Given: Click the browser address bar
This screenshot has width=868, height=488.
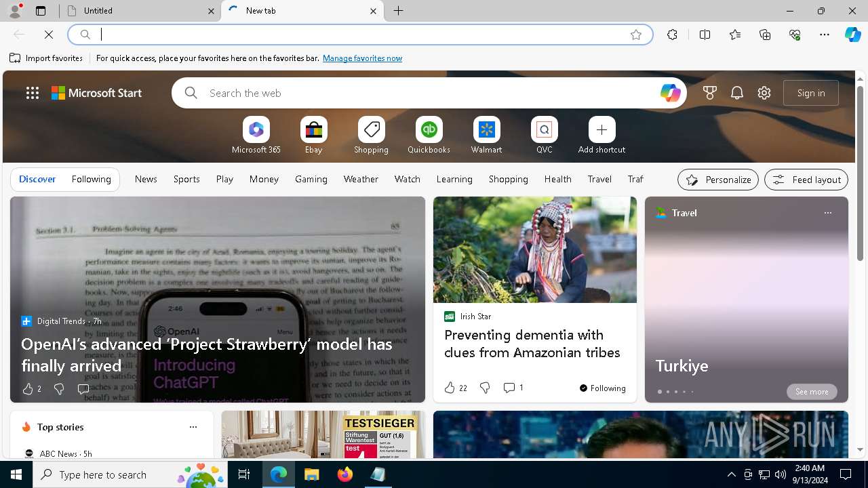Looking at the screenshot, I should (359, 35).
